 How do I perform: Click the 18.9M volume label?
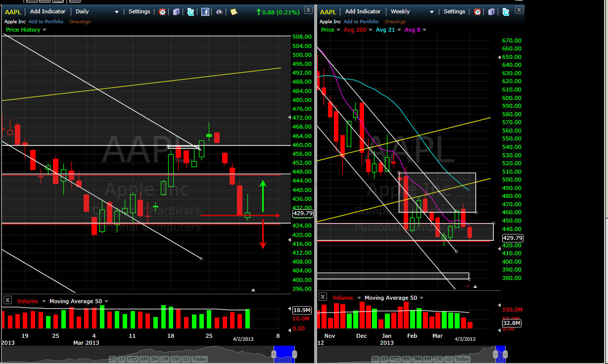[302, 310]
